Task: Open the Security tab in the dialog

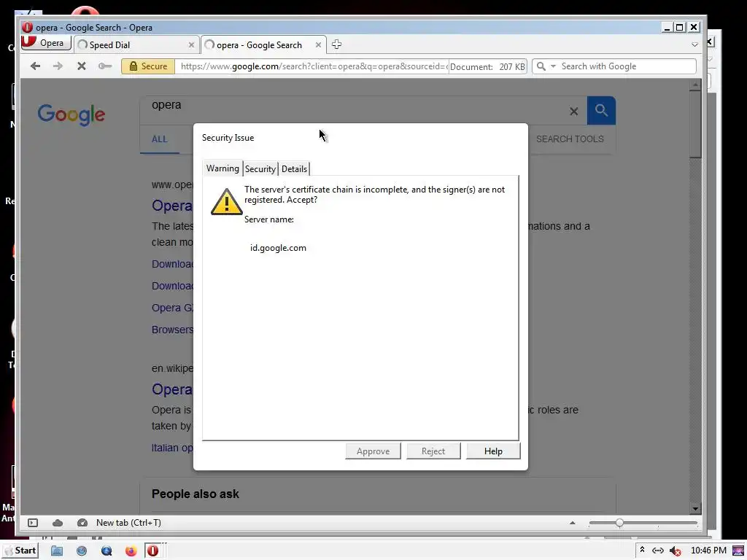Action: 260,168
